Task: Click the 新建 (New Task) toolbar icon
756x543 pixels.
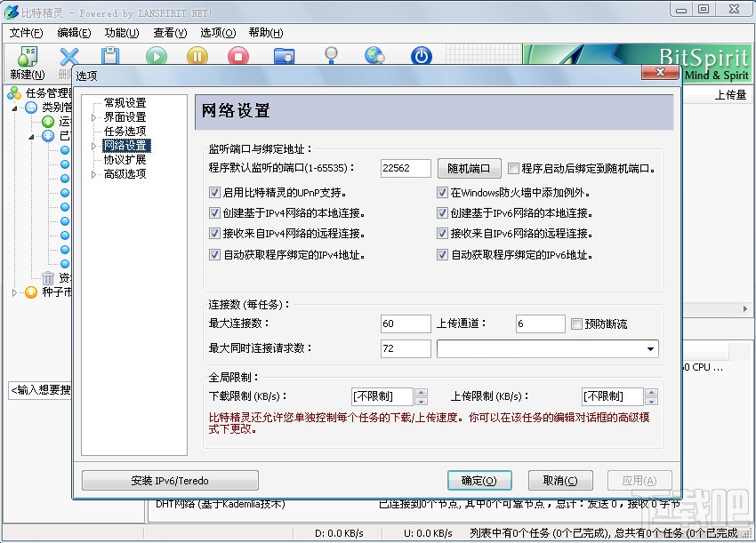Action: click(x=24, y=56)
